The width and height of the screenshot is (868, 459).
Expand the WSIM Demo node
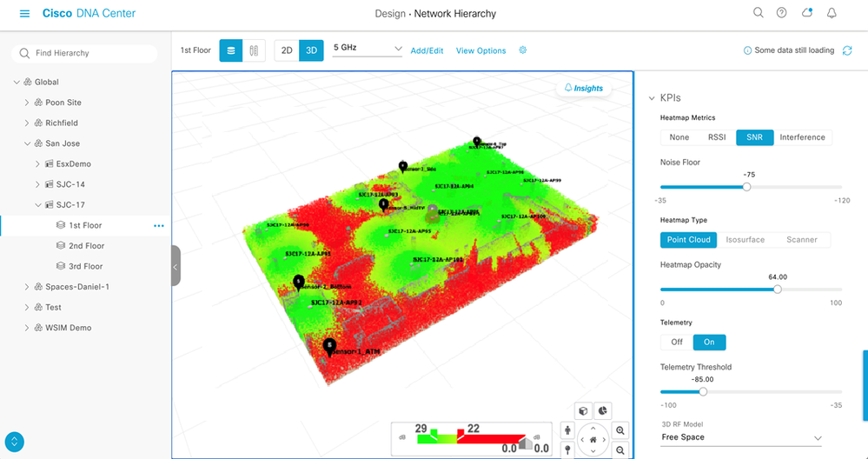[x=27, y=328]
